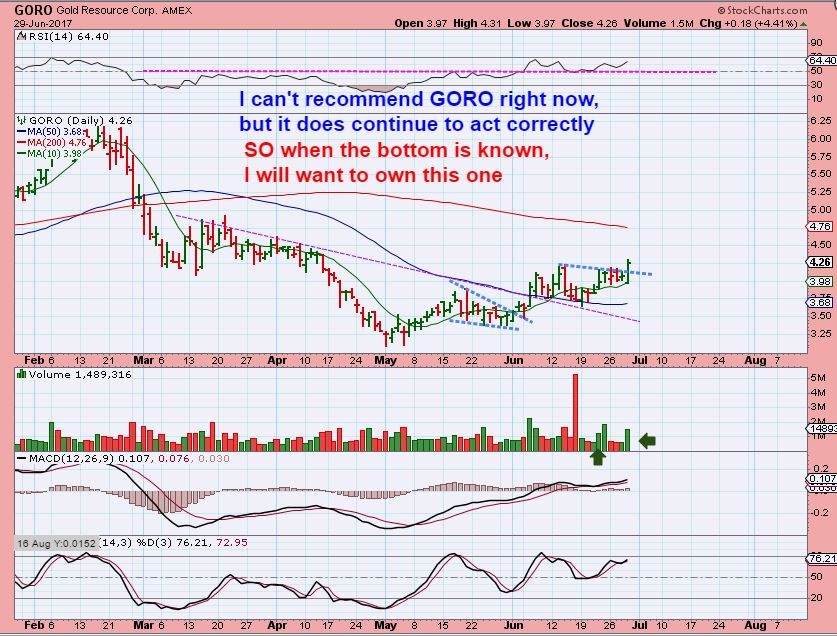Click the Chg +0.18 (+4.41%) text
The height and width of the screenshot is (636, 837).
click(x=748, y=23)
